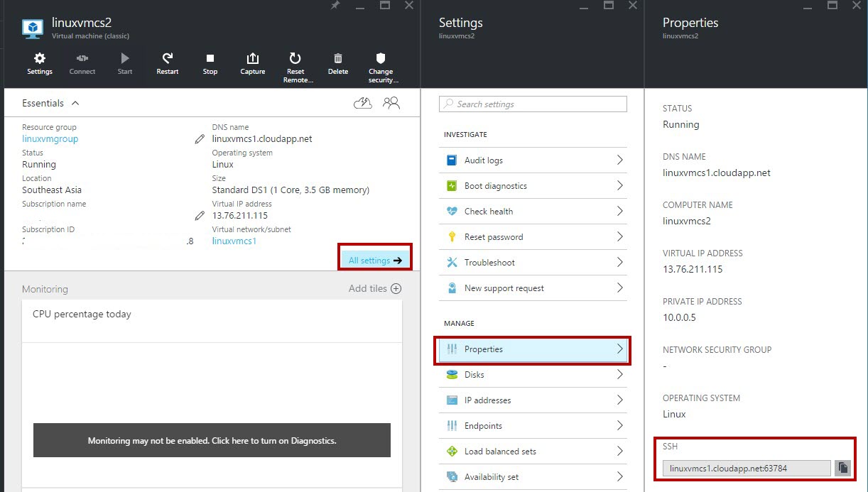Click Southeast Asia location text
868x492 pixels.
(52, 190)
